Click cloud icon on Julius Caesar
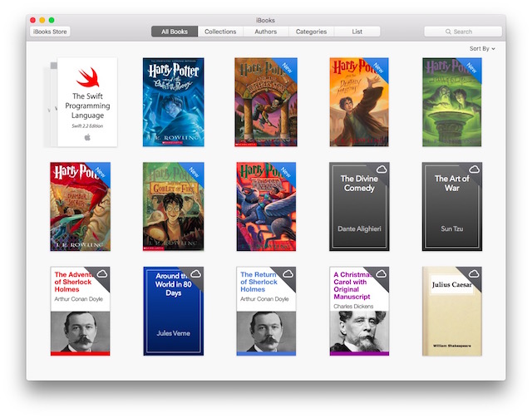 (474, 273)
